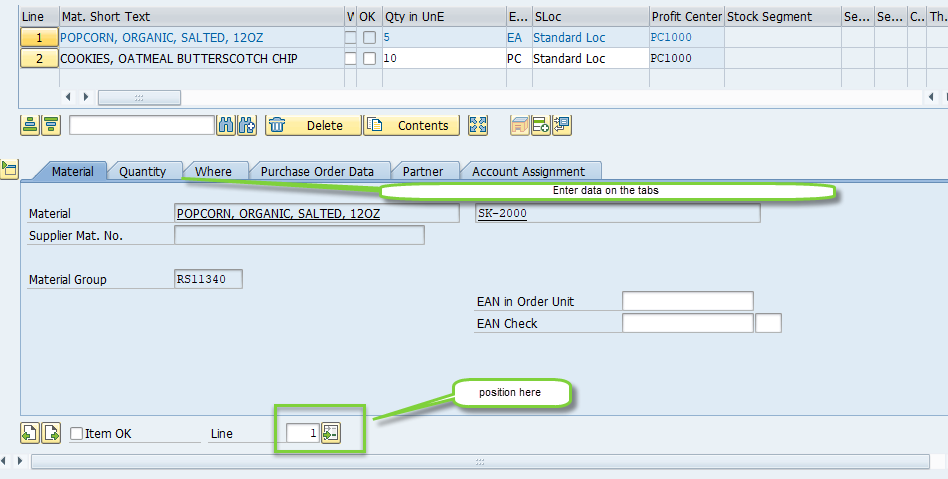Click the table horizontal scrollbar thumb
The image size is (948, 479).
140,97
